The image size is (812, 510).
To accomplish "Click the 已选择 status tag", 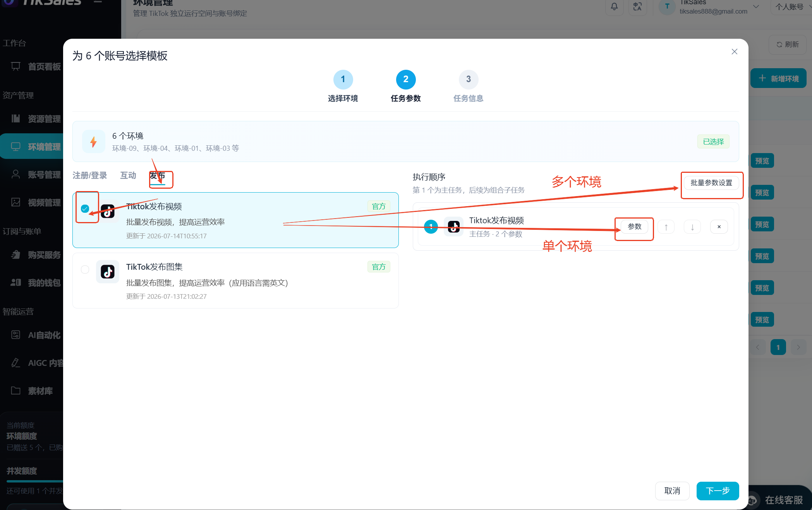I will pyautogui.click(x=713, y=142).
